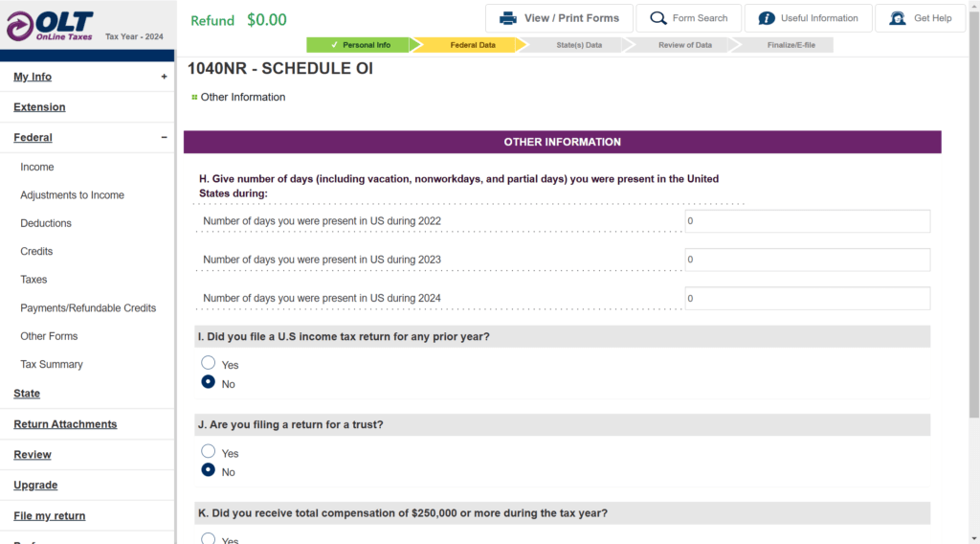Click the vertical page scrollbar
Image resolution: width=980 pixels, height=544 pixels.
pos(973,213)
